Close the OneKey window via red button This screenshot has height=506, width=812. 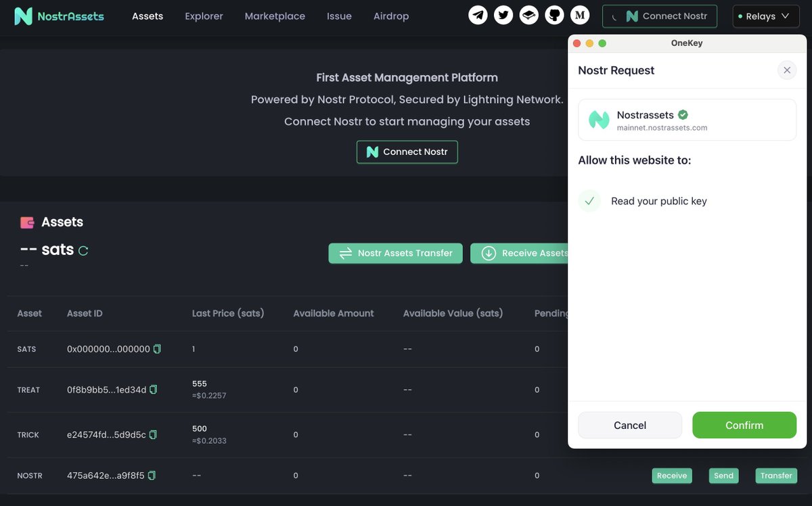(577, 43)
